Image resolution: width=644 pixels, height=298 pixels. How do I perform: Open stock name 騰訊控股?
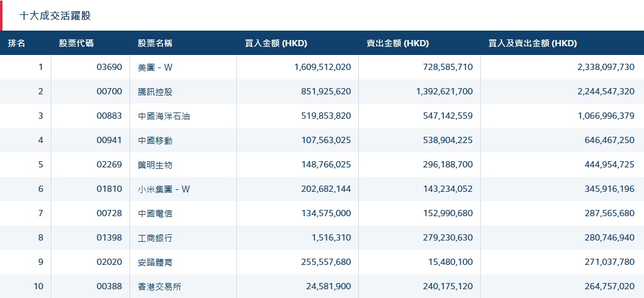(x=155, y=92)
